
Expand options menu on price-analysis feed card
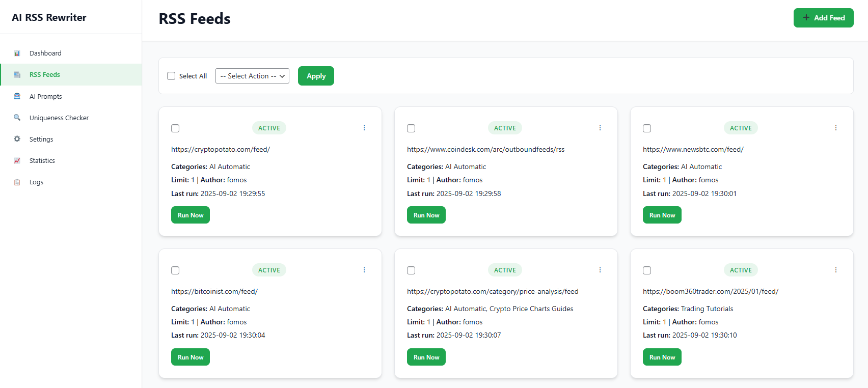(x=600, y=270)
